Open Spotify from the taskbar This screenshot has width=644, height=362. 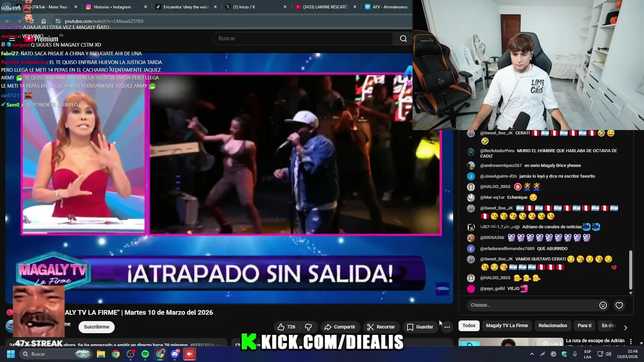[x=145, y=354]
